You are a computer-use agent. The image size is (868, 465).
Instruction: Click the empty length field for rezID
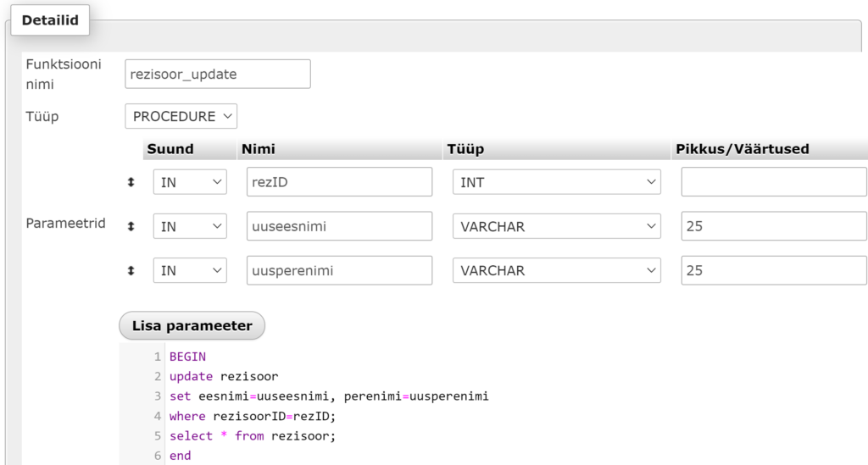tap(773, 182)
